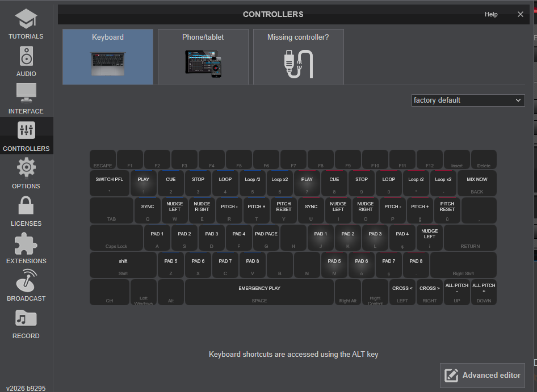Click the Loop /2 key mapped to 5
This screenshot has width=537, height=392.
point(253,183)
